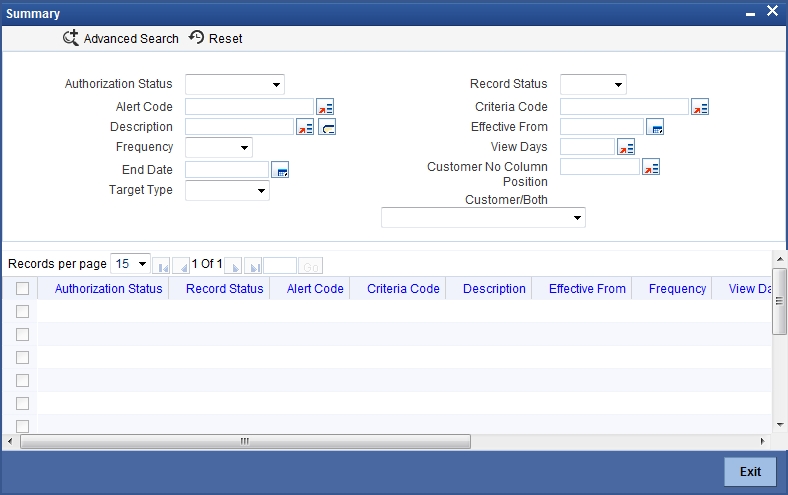Screen dimensions: 788x495
Task: Click the Reset button
Action: pyautogui.click(x=216, y=38)
